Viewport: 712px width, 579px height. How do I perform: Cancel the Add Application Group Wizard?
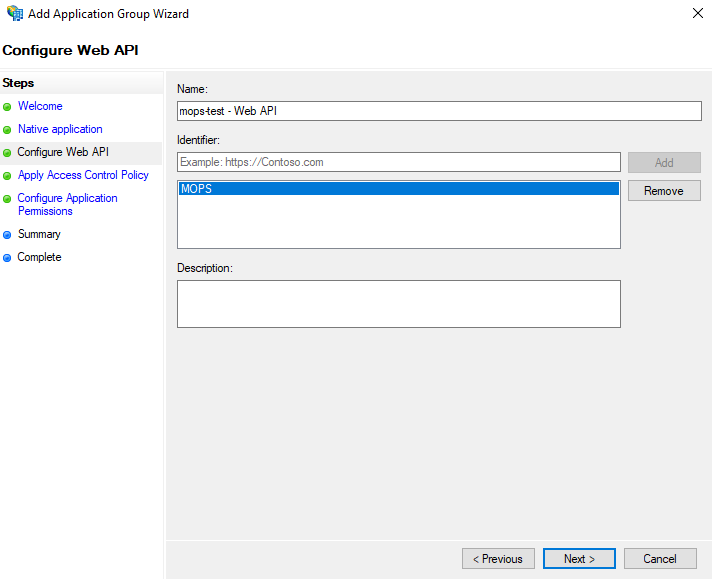[x=660, y=559]
